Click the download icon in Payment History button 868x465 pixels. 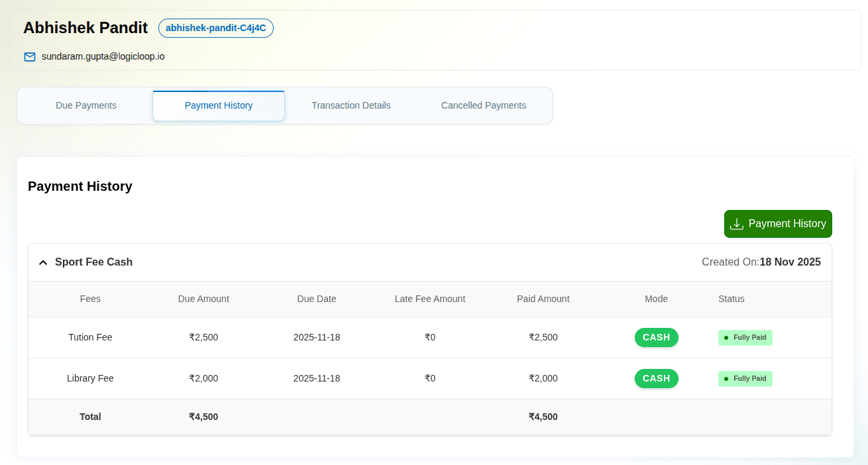(736, 224)
